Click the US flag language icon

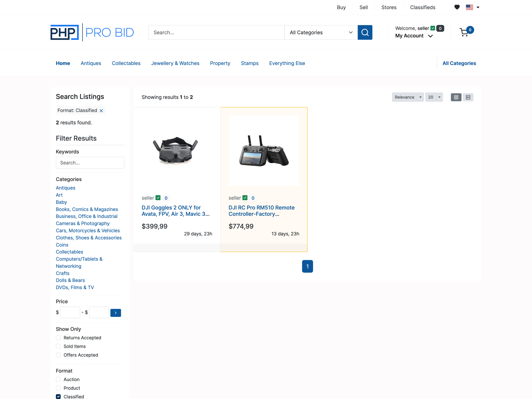(469, 7)
